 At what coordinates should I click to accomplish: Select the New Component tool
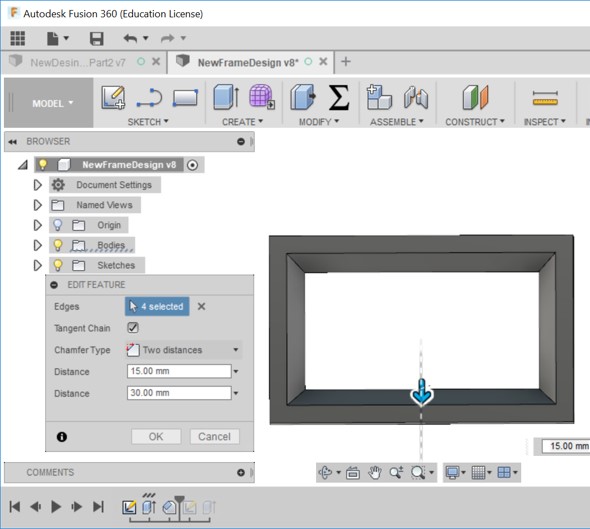379,97
